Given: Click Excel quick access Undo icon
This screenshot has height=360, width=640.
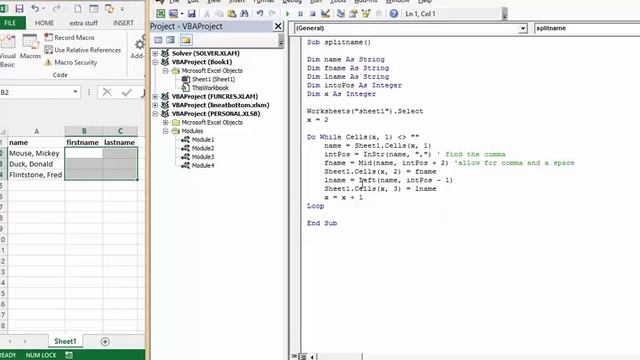Looking at the screenshot, I should (x=35, y=8).
